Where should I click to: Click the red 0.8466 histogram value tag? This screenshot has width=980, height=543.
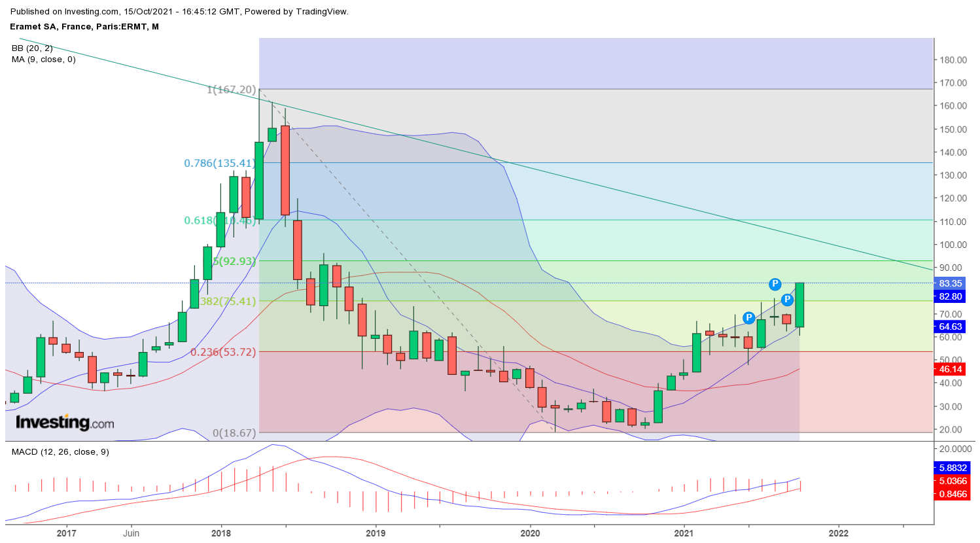tap(953, 494)
